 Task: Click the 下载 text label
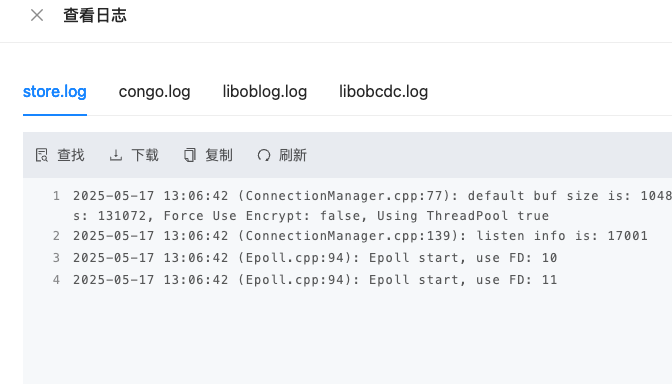[145, 155]
